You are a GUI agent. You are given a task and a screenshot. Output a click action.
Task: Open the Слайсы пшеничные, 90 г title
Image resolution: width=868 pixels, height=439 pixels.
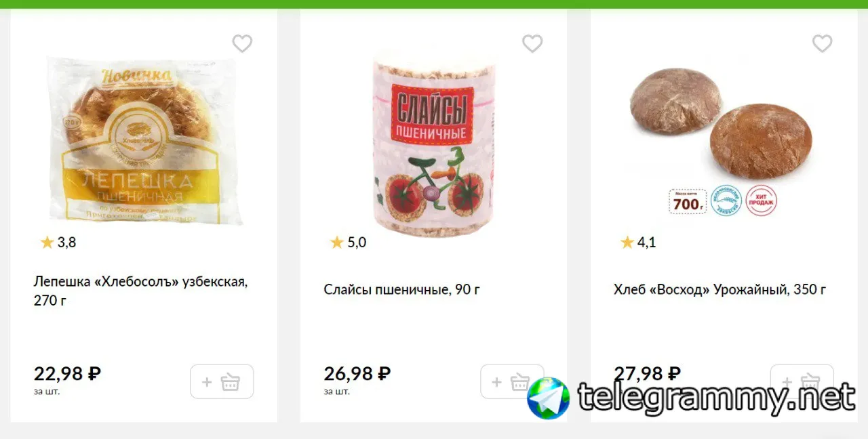pyautogui.click(x=402, y=290)
